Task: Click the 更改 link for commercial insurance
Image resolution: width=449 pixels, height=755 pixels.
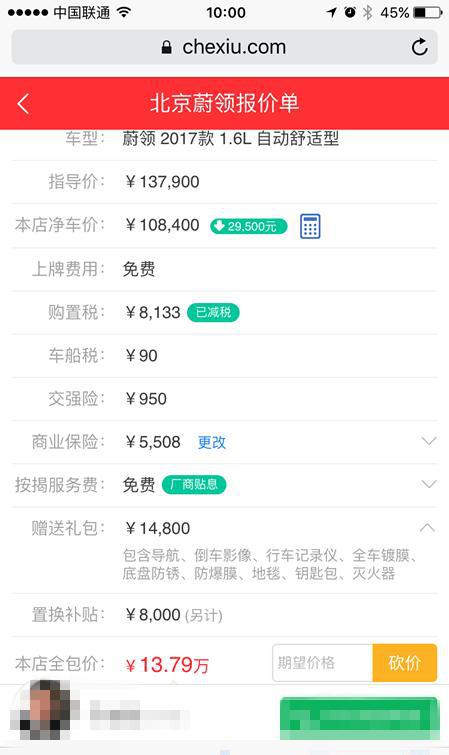Action: pos(211,442)
